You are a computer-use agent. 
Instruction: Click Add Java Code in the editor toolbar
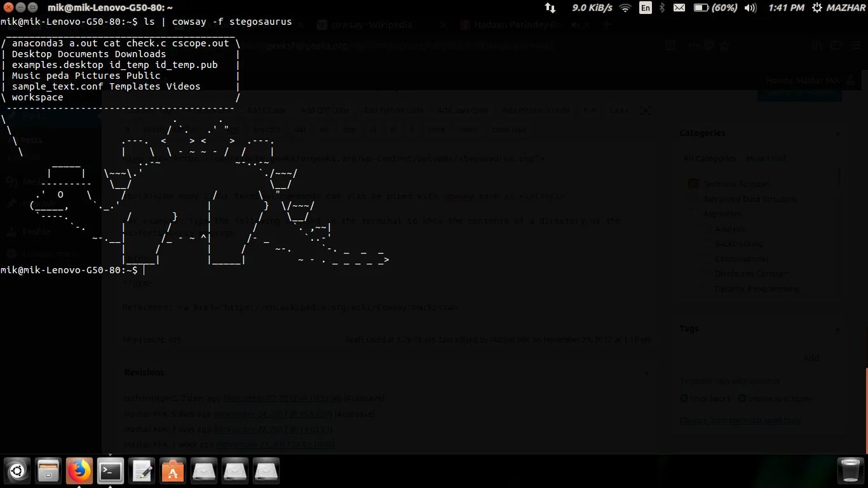coord(463,110)
